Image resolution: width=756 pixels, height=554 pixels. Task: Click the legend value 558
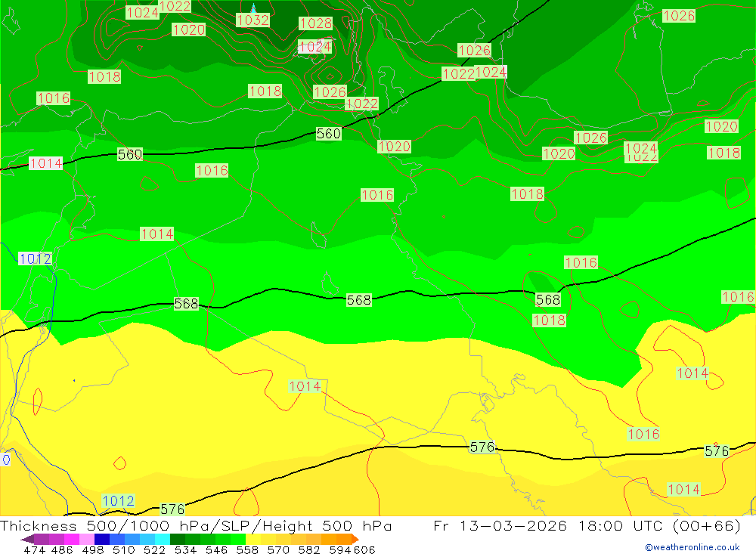(x=247, y=549)
